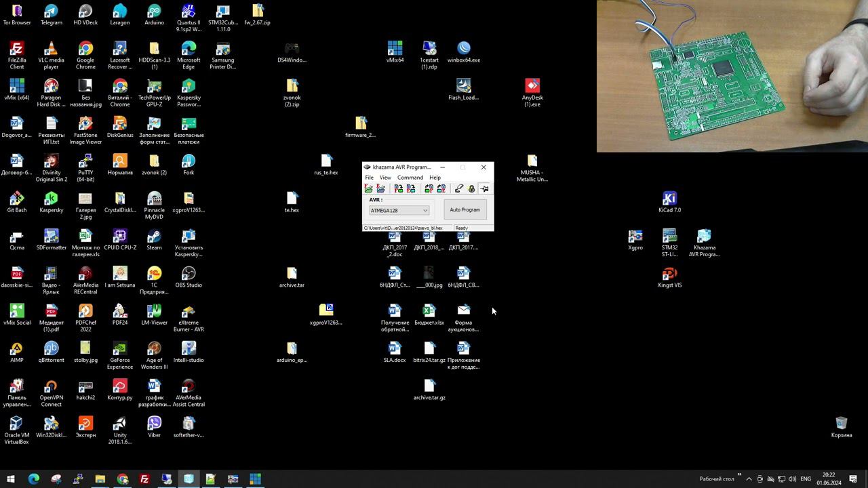Click the Auto Program button
The height and width of the screenshot is (488, 868).
click(x=465, y=210)
